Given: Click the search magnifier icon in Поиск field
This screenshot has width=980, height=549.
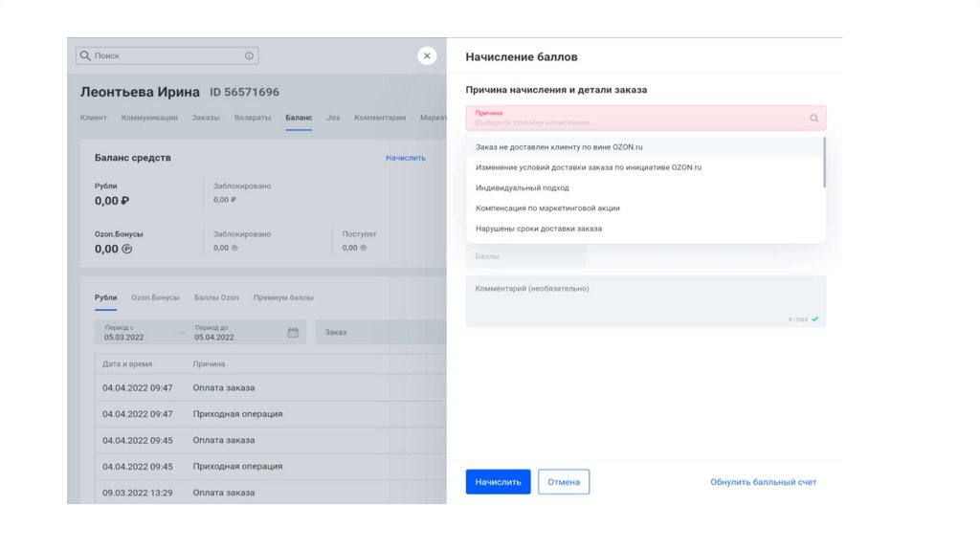Looking at the screenshot, I should click(85, 55).
